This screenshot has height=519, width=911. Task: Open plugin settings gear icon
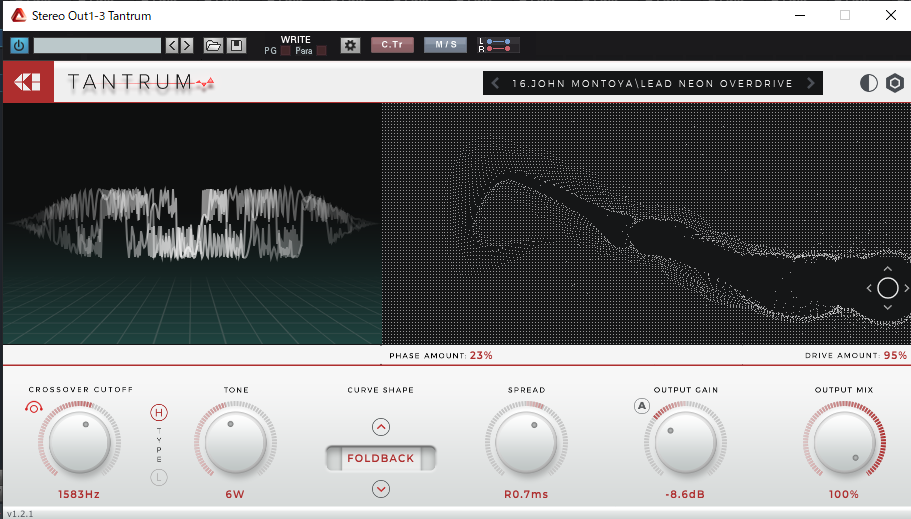click(x=350, y=45)
